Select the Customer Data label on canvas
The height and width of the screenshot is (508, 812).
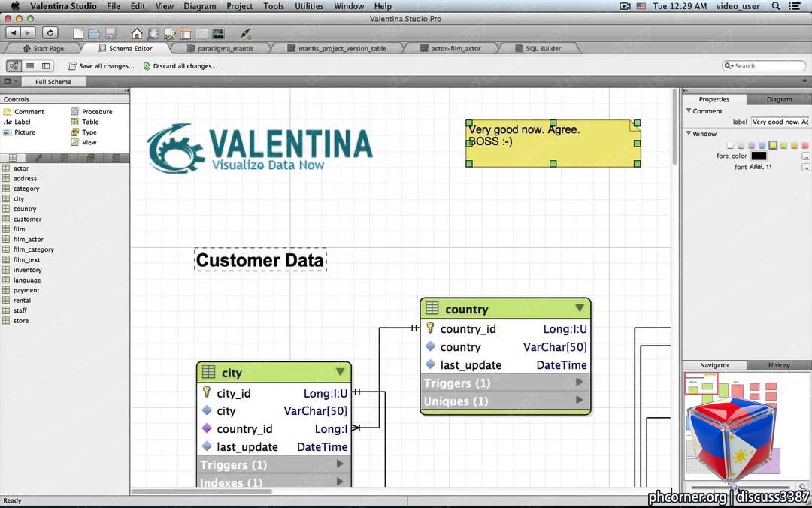click(x=260, y=260)
